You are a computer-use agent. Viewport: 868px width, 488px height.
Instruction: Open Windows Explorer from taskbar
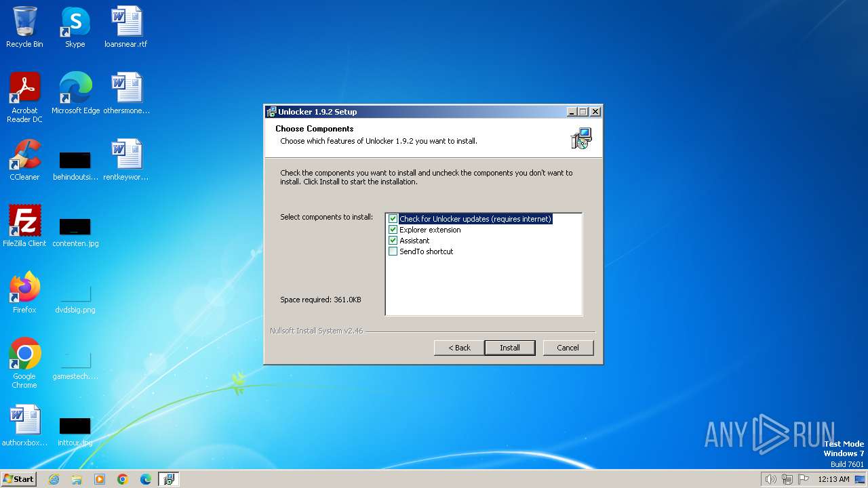pyautogui.click(x=77, y=479)
